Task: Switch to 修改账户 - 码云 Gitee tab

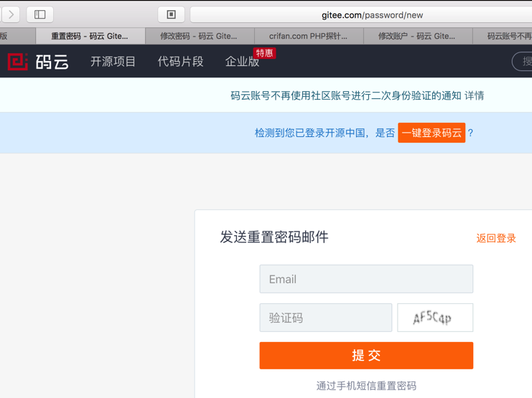Action: 418,36
